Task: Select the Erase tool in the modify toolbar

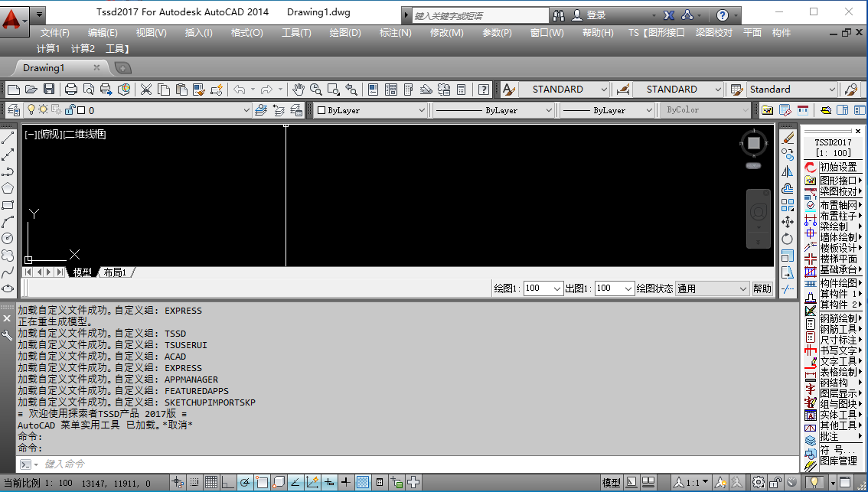Action: [788, 138]
